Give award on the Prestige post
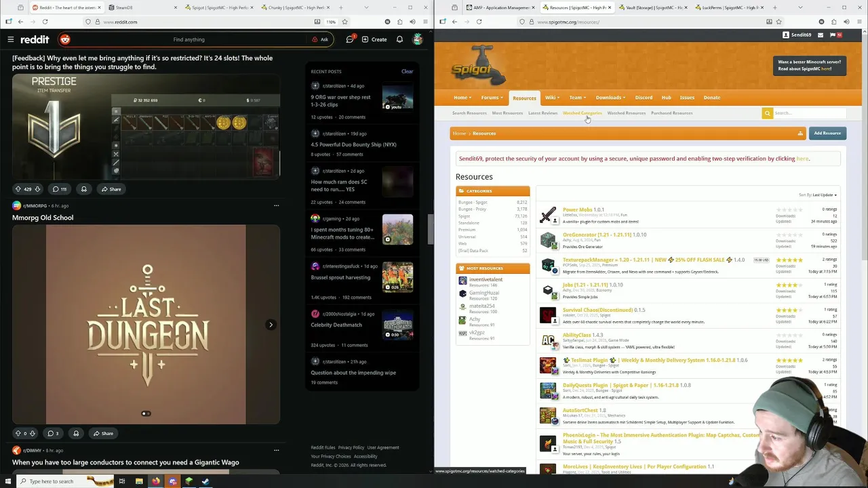The image size is (868, 488). coord(83,189)
